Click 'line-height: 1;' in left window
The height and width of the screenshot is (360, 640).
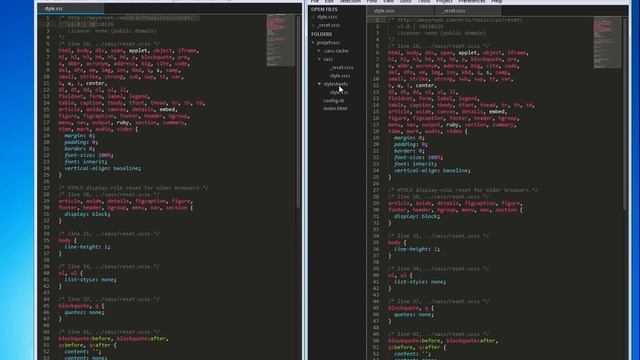tap(87, 247)
